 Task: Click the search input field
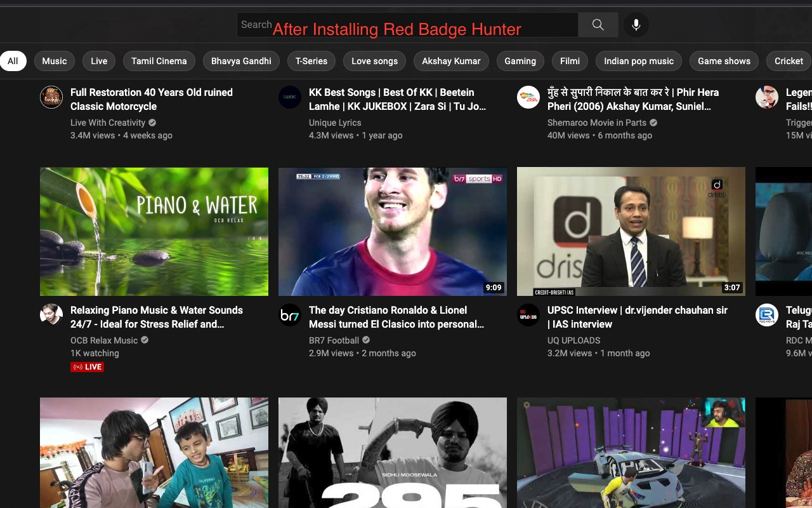point(407,25)
